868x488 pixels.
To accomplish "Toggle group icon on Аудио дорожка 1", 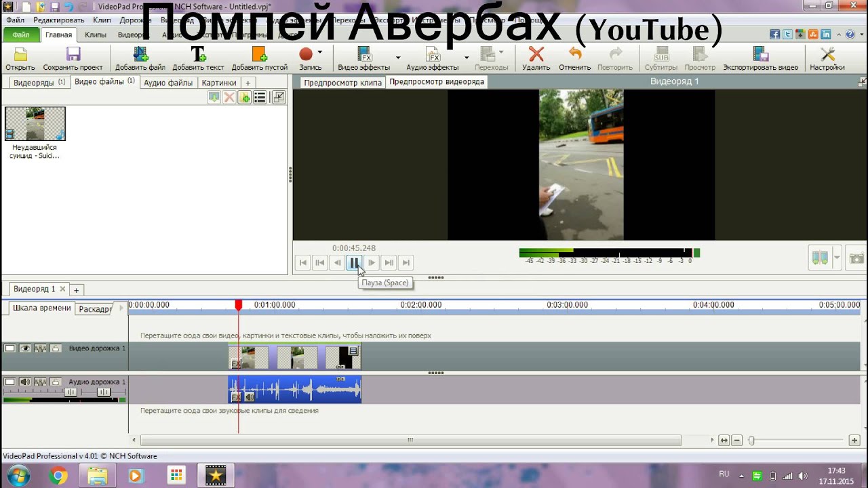I will coord(40,382).
